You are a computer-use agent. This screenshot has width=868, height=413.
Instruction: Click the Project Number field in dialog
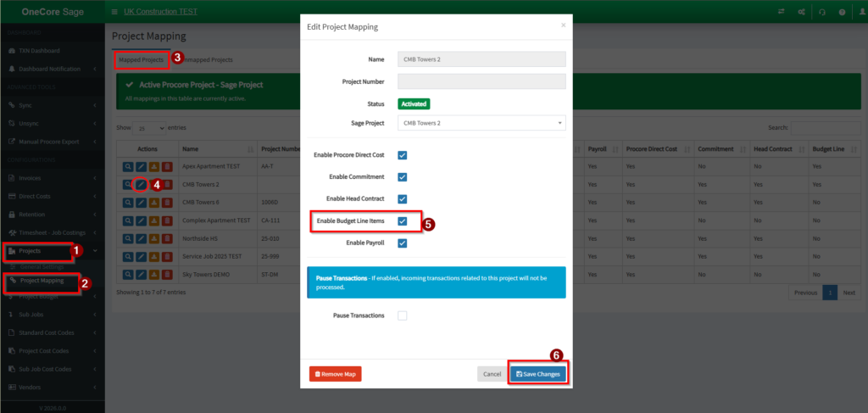coord(481,81)
